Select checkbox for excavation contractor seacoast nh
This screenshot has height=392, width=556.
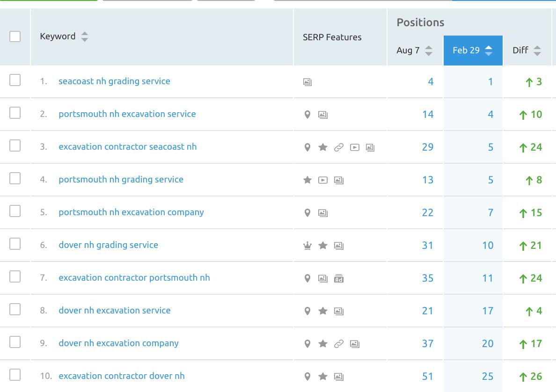point(15,145)
